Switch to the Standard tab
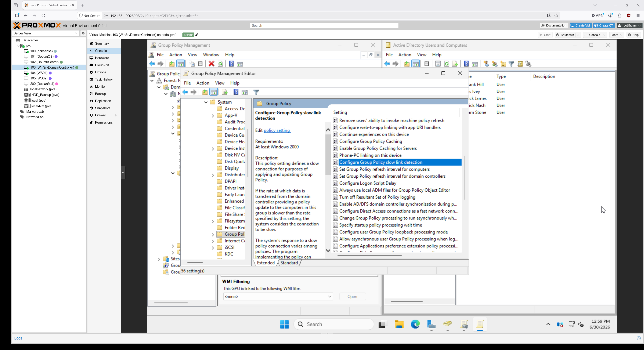644x350 pixels. coord(289,263)
